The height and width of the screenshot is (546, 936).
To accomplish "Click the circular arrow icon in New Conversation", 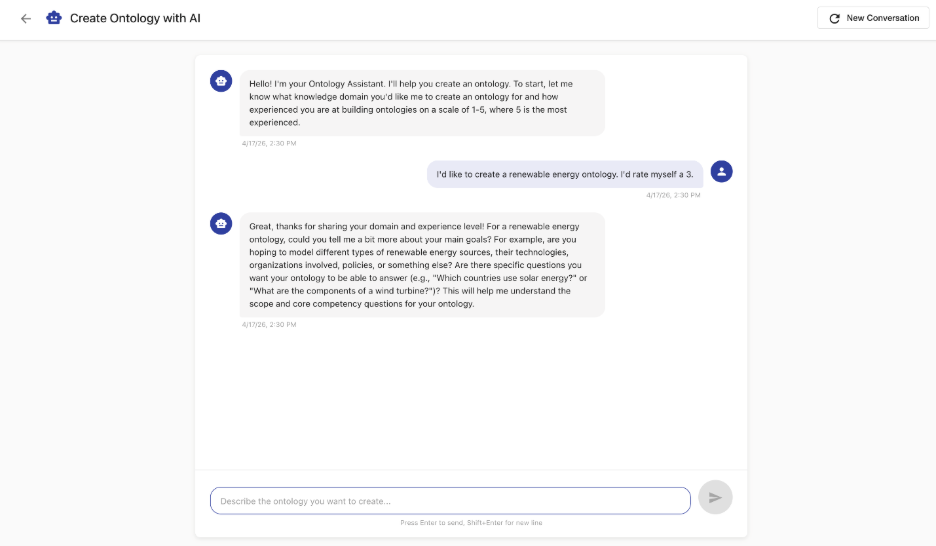I will (834, 19).
